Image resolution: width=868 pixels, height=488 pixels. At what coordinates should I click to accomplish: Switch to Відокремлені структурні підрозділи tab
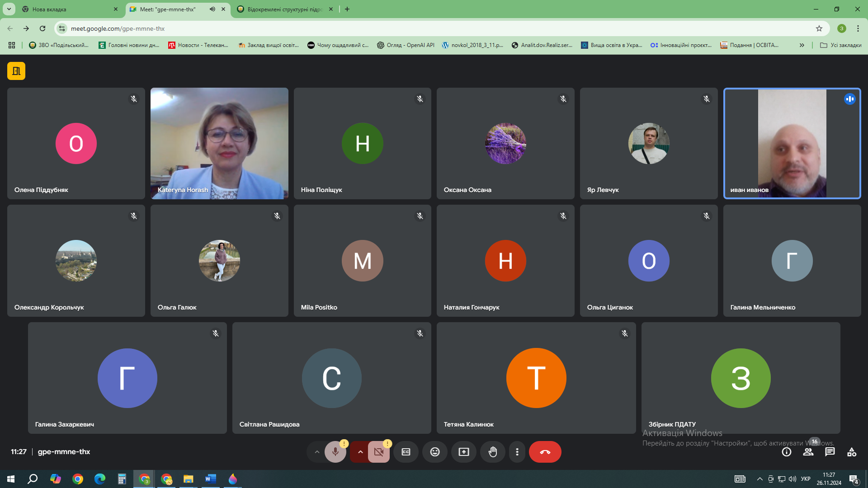point(284,9)
